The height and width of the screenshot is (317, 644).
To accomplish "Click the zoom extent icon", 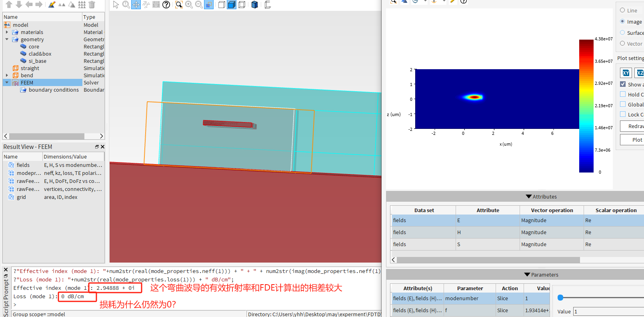I will click(179, 4).
